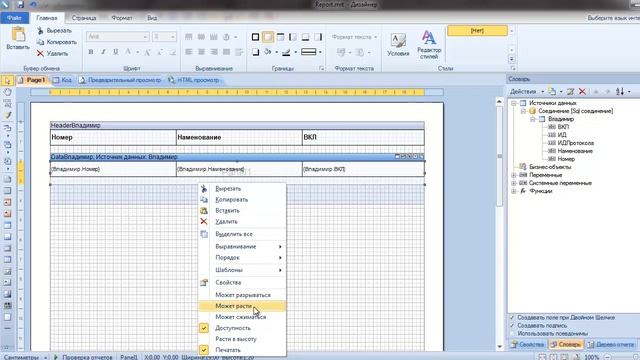Expand the Порядок submenu
Screen dimensions: 640x360
coord(242,258)
